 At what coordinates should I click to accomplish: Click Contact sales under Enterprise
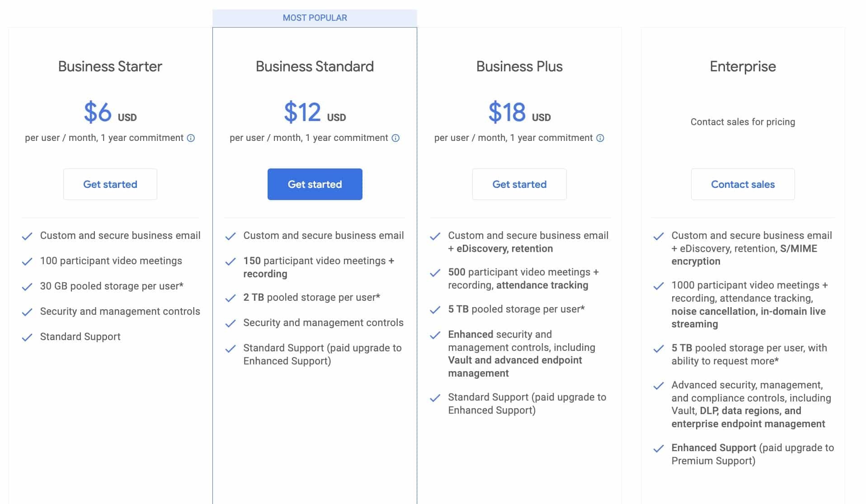pyautogui.click(x=743, y=184)
